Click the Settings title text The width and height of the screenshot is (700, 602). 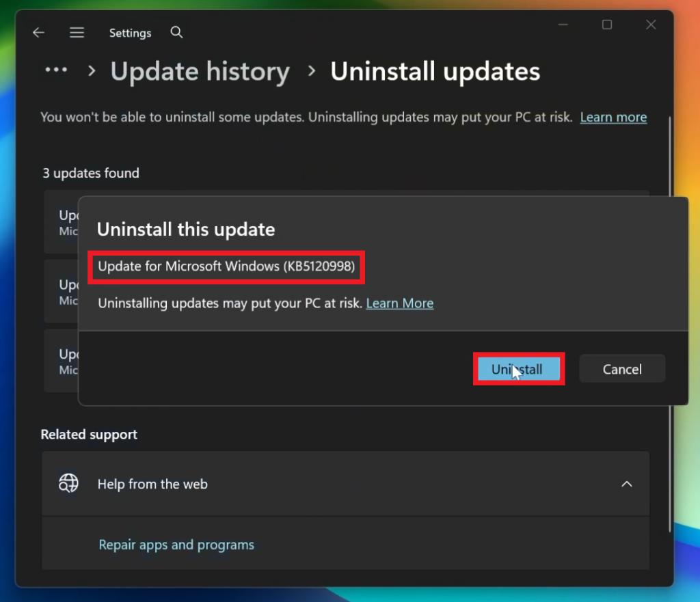131,33
